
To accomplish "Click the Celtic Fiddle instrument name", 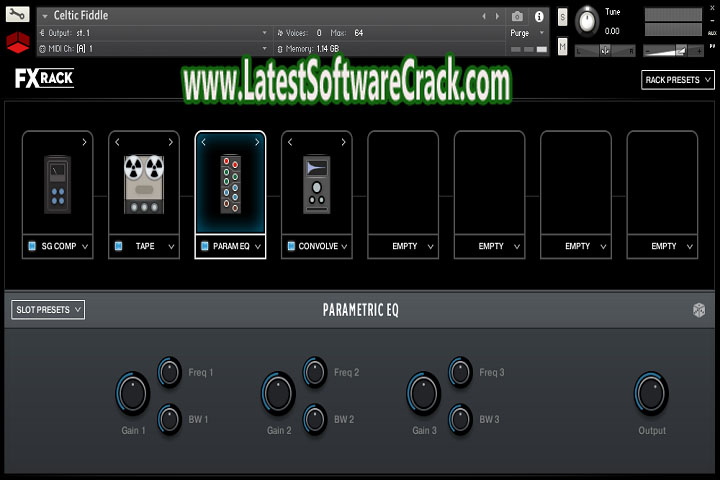I will click(x=81, y=15).
